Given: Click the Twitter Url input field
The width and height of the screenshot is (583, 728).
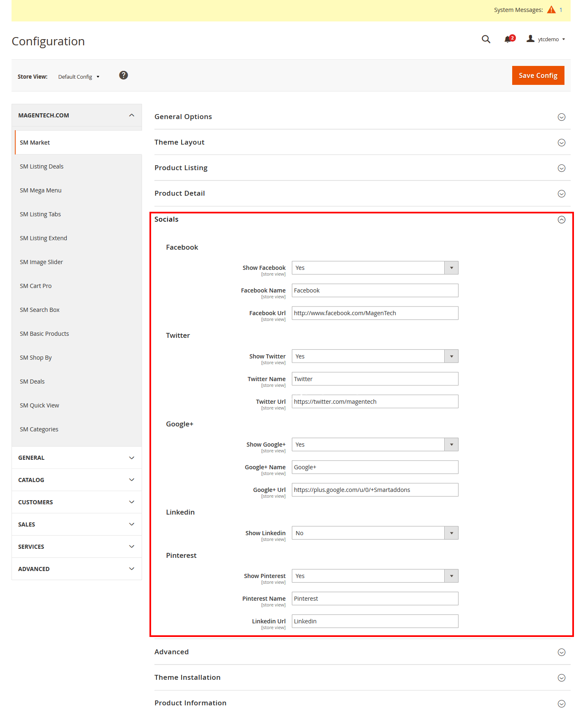Looking at the screenshot, I should point(375,402).
